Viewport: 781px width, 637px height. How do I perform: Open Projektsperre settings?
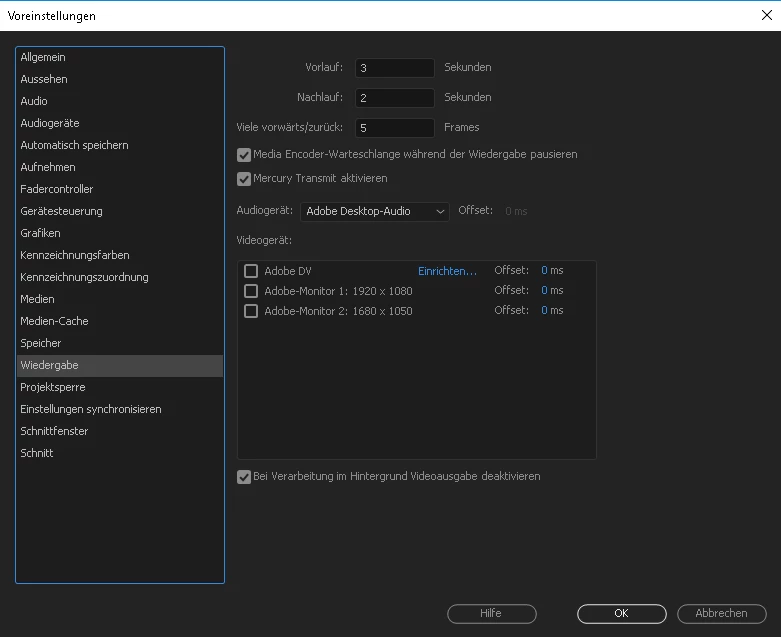point(120,387)
